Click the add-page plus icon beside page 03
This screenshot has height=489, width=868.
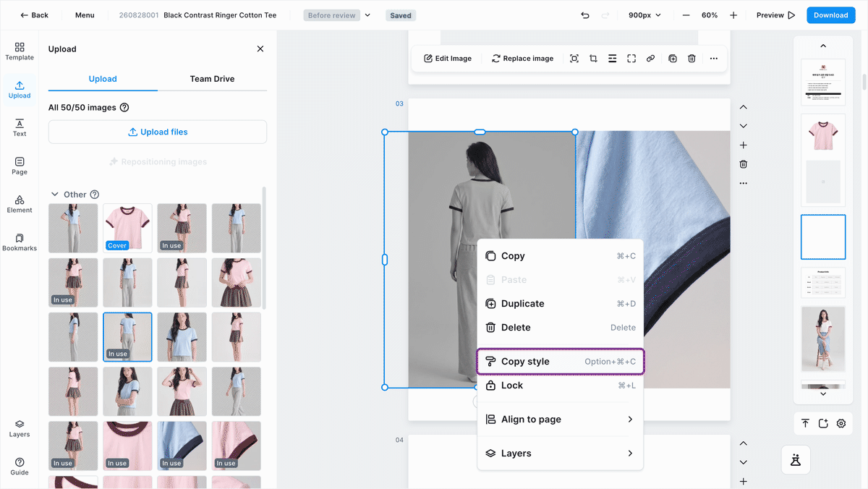coord(744,145)
